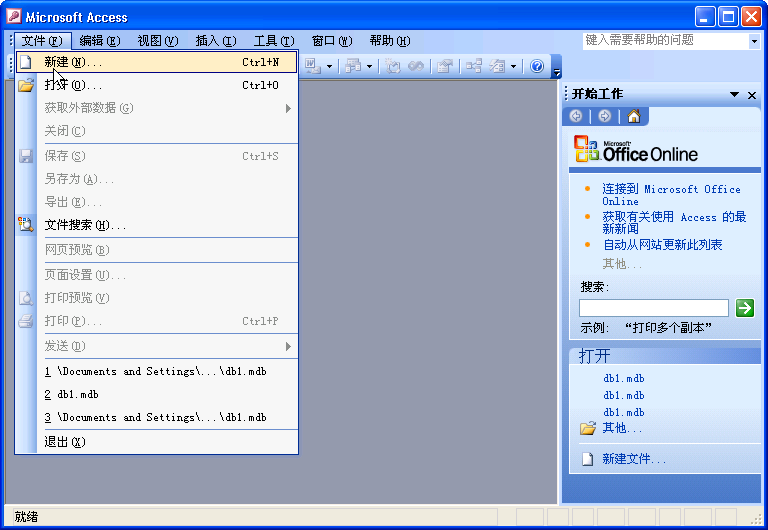
Task: Open the 视图(V) menu
Action: tap(158, 41)
